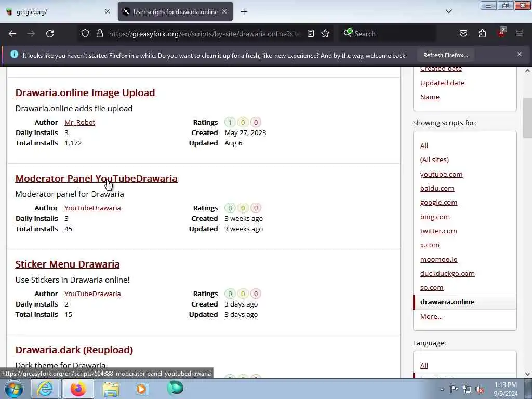532x399 pixels.
Task: Filter scripts for so.com
Action: (432, 288)
